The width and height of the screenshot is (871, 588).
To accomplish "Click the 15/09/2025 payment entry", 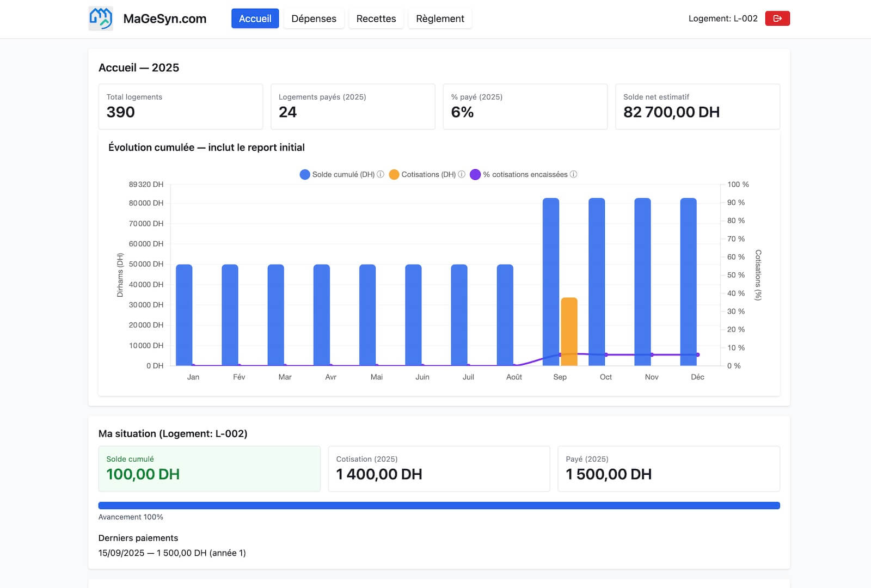I will click(x=172, y=553).
